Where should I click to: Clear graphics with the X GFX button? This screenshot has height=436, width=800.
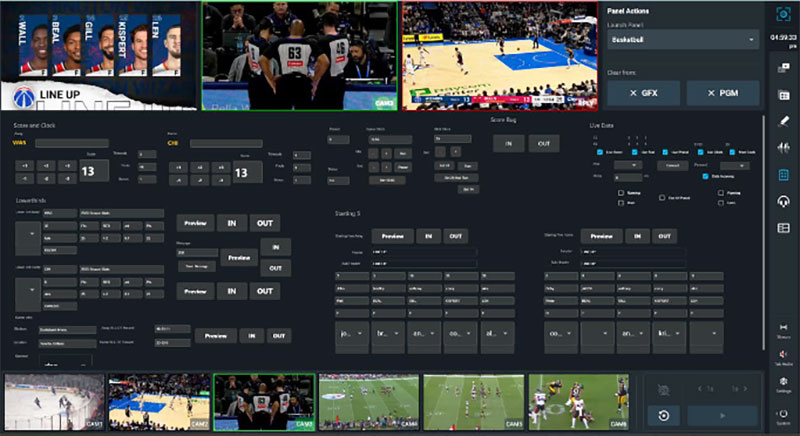coord(643,93)
